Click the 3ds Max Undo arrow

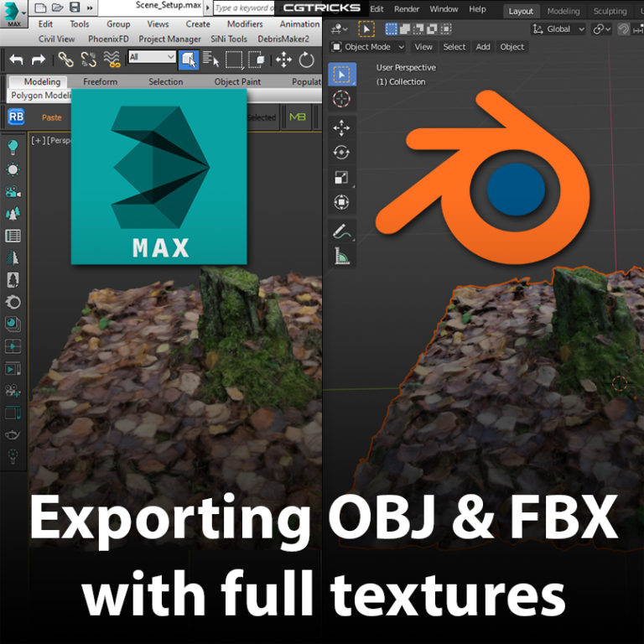pos(16,60)
